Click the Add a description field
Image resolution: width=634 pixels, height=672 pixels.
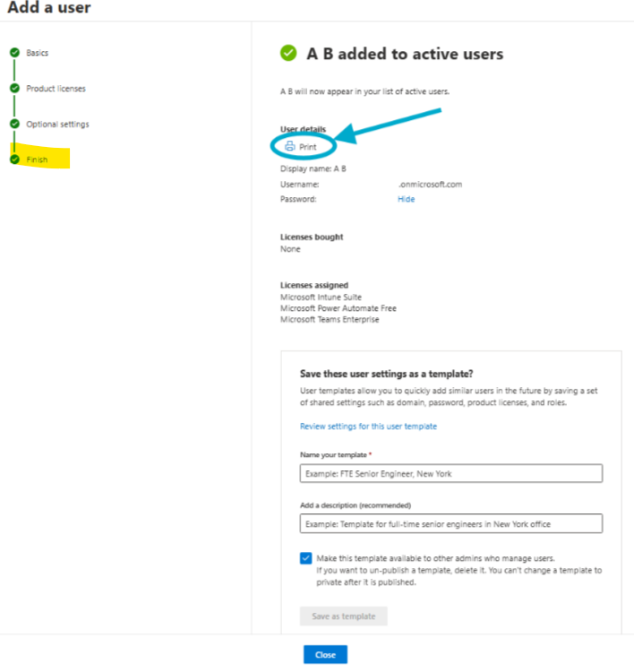pos(451,524)
